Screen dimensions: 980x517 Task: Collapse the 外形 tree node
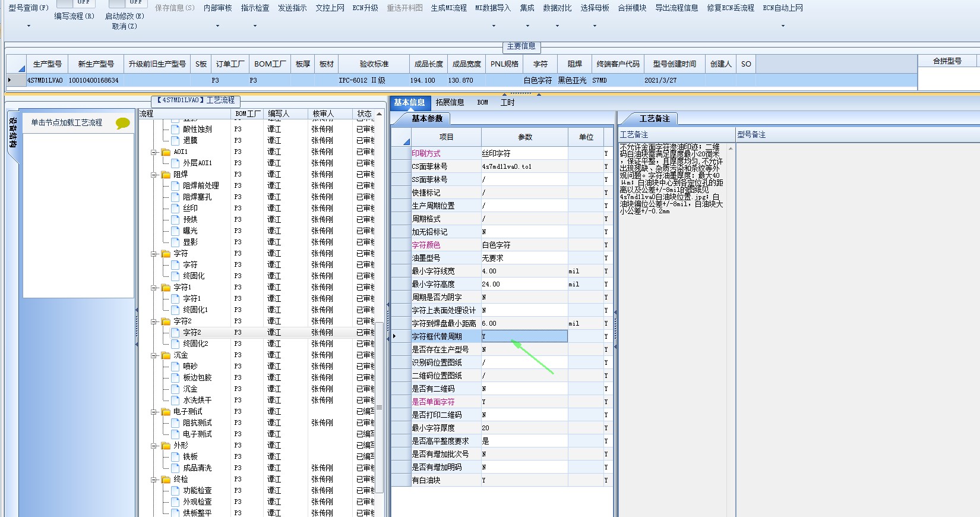coord(154,446)
